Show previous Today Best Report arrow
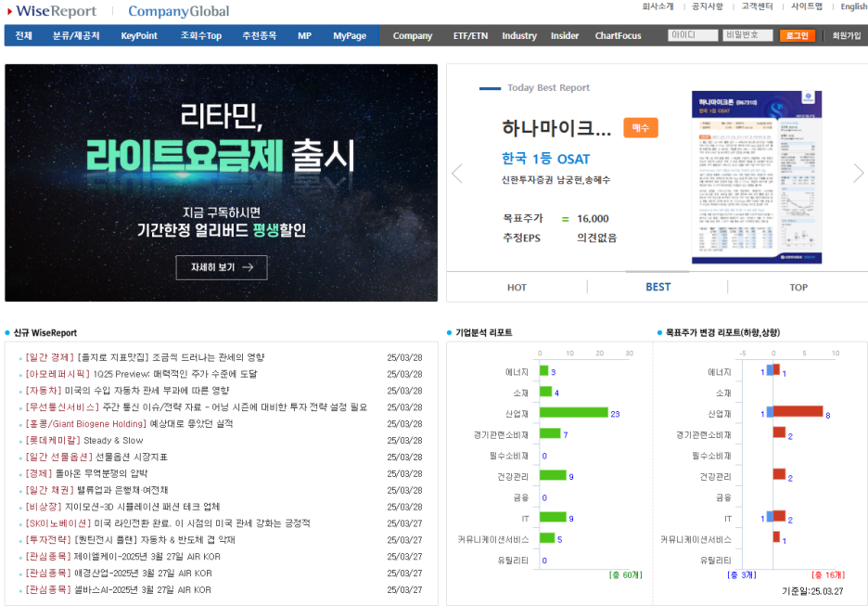This screenshot has height=606, width=868. click(457, 174)
